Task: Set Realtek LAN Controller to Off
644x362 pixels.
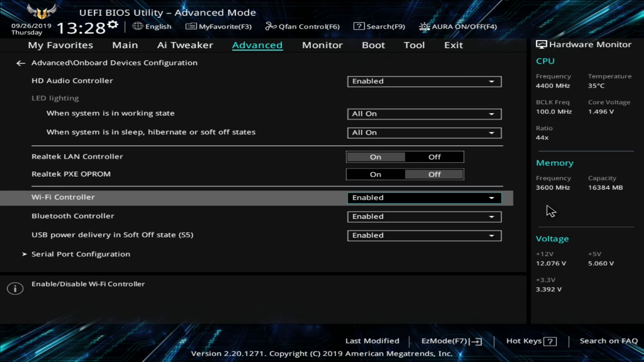Action: (x=434, y=157)
